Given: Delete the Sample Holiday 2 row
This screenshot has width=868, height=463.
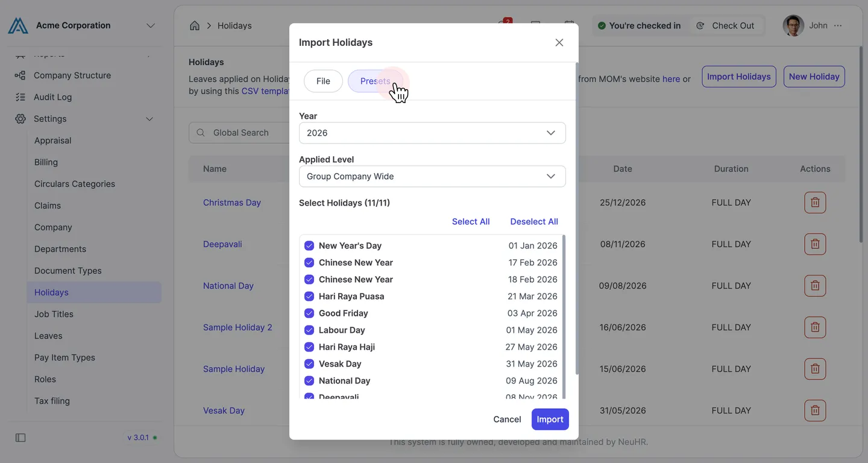Looking at the screenshot, I should tap(815, 327).
